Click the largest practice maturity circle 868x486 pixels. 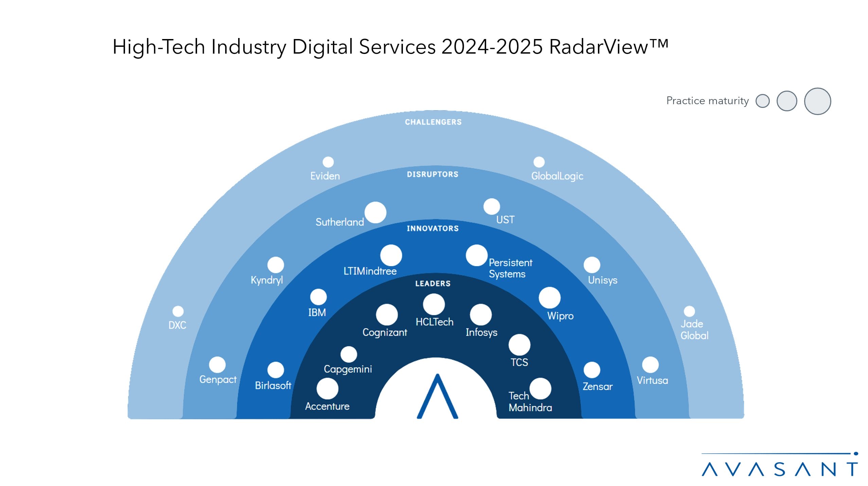(817, 101)
